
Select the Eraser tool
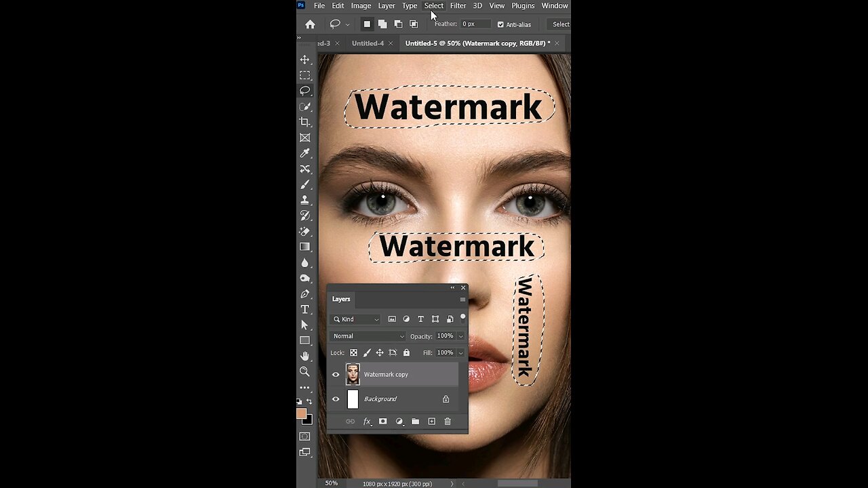pos(305,231)
